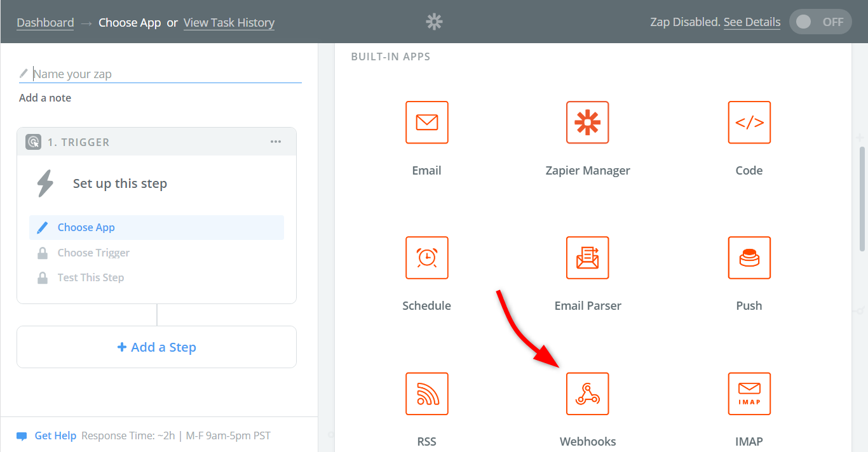Pick the Code app icon
Viewport: 868px width, 452px height.
tap(749, 123)
